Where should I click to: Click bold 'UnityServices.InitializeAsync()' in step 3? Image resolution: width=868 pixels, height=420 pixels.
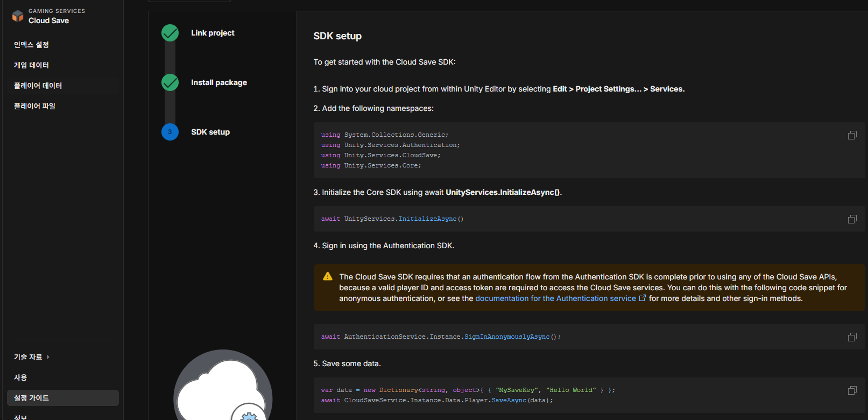pos(504,192)
